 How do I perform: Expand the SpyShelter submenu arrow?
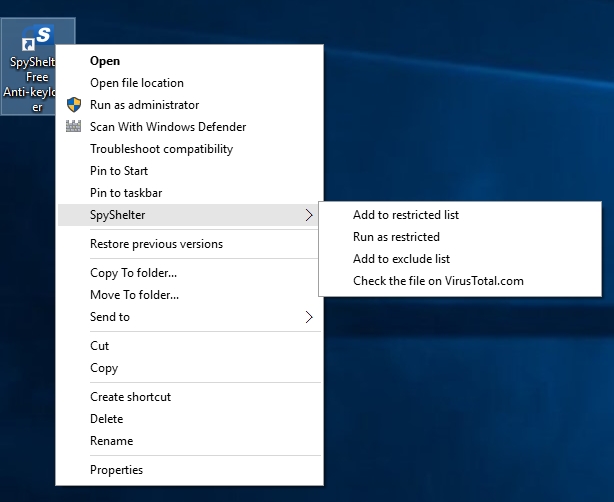pos(309,215)
